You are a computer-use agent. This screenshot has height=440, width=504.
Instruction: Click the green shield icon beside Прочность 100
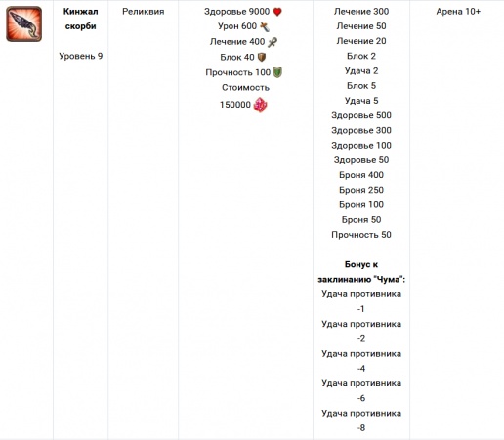[x=277, y=72]
